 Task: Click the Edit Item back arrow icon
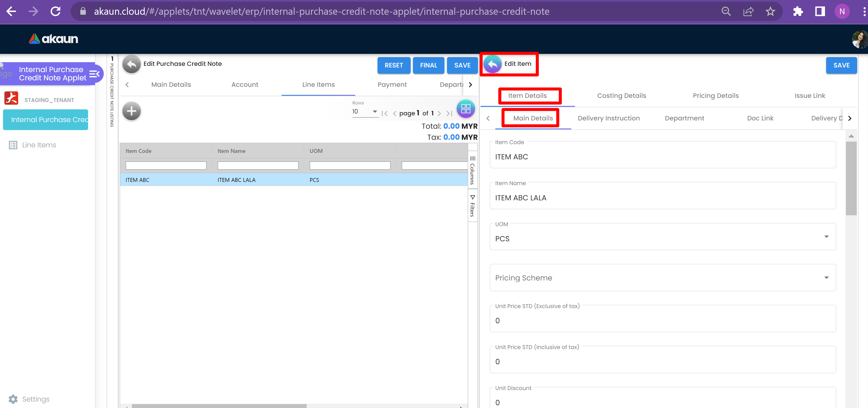pyautogui.click(x=492, y=64)
